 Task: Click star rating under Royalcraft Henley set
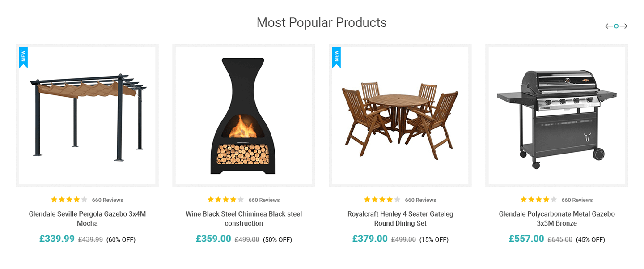pyautogui.click(x=382, y=200)
